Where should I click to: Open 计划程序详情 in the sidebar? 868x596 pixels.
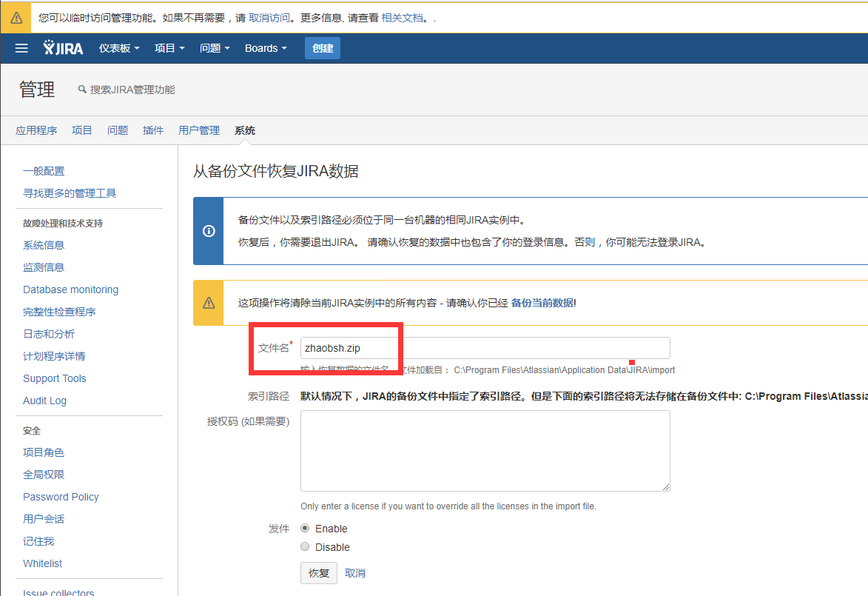(54, 356)
